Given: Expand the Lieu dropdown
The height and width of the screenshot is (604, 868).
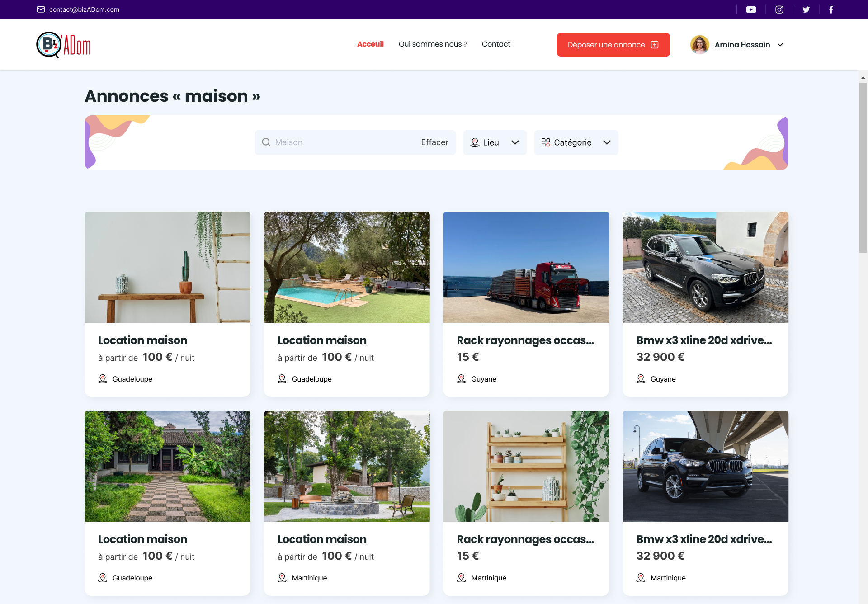Looking at the screenshot, I should (495, 142).
